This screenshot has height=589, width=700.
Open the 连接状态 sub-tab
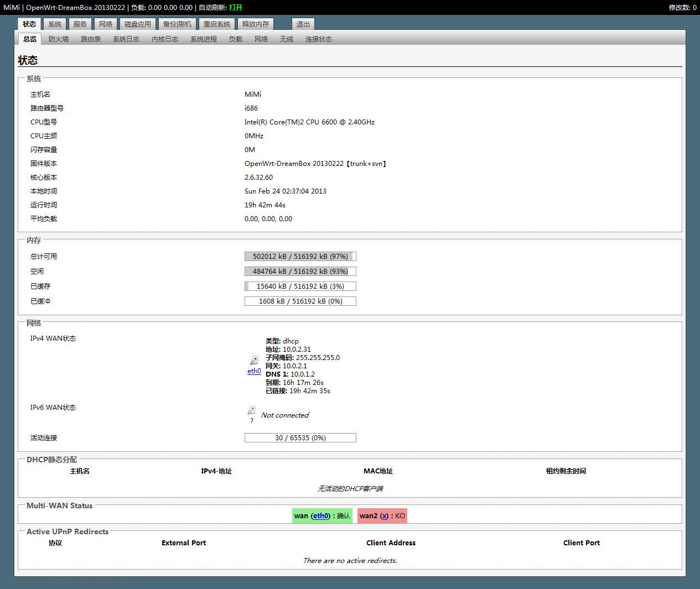(319, 39)
